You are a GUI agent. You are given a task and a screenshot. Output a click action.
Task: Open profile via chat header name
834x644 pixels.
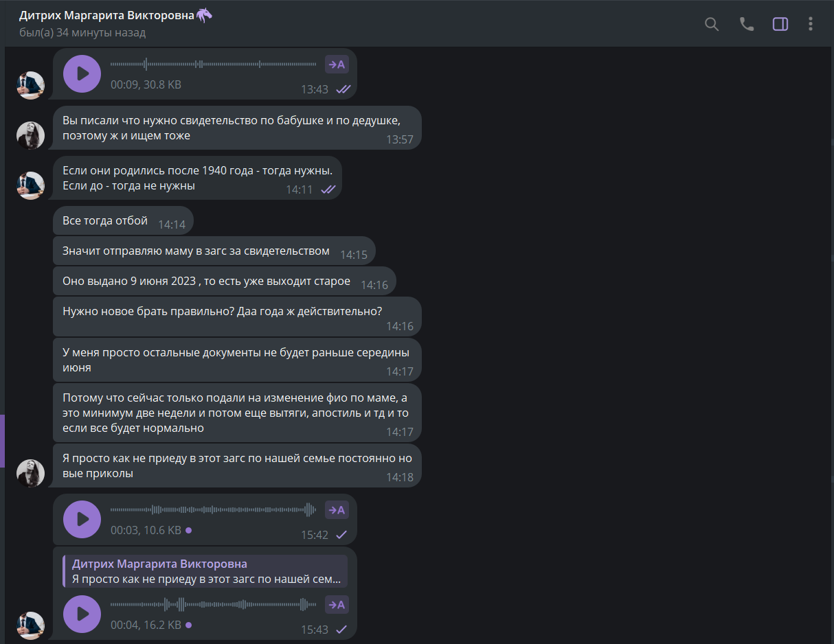(x=106, y=14)
